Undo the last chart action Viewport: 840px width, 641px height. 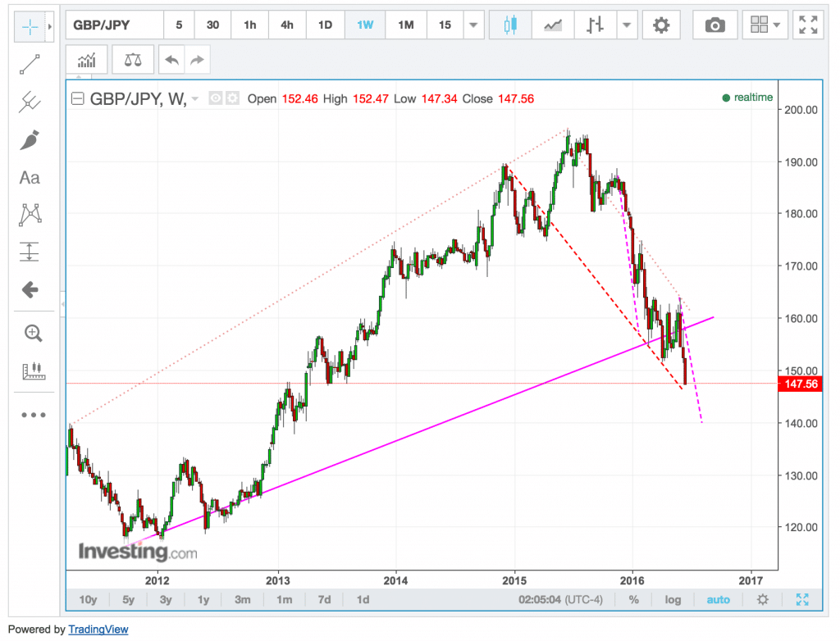tap(171, 60)
